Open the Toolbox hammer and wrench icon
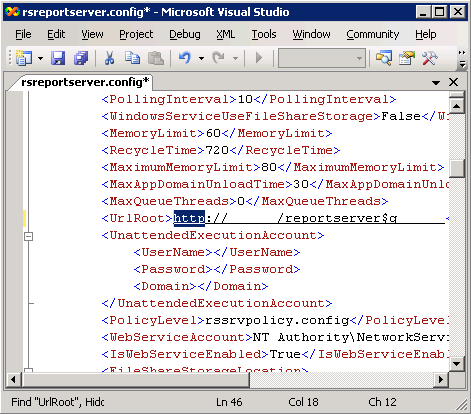 click(429, 58)
